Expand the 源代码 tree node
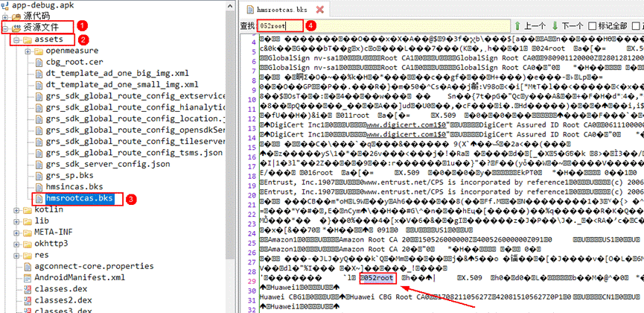 pyautogui.click(x=5, y=17)
